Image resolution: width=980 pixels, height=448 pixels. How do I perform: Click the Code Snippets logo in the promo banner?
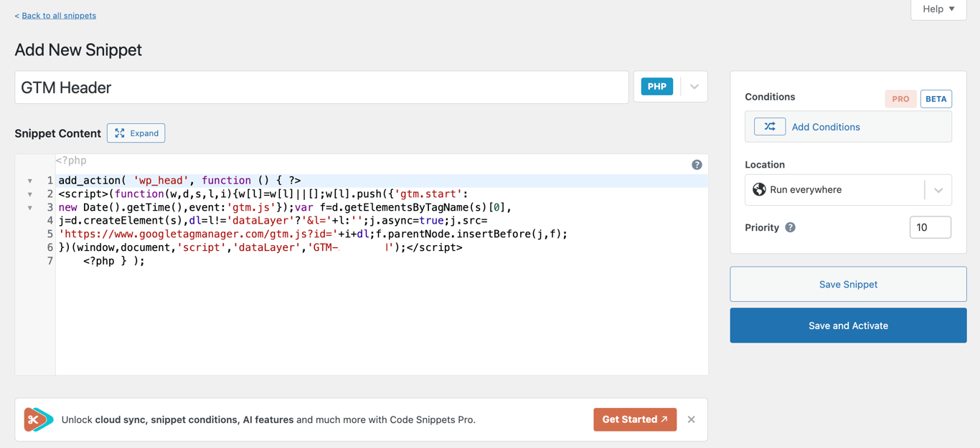pos(37,419)
